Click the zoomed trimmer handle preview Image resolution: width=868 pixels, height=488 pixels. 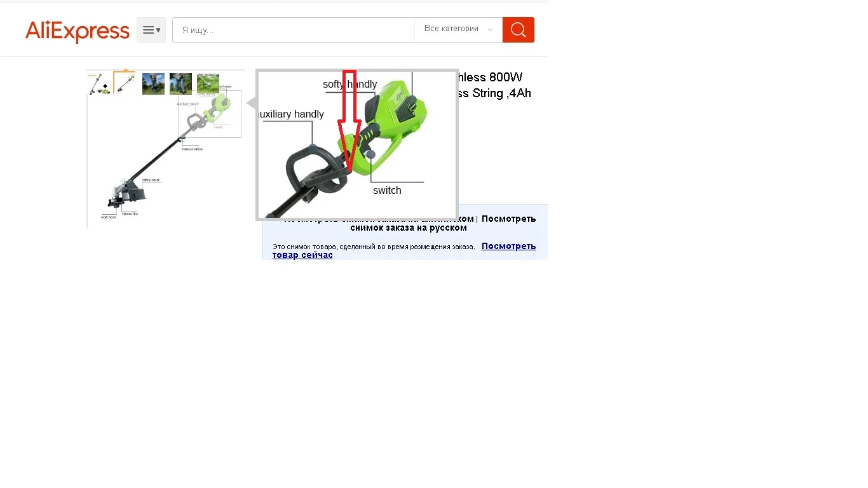tap(357, 145)
